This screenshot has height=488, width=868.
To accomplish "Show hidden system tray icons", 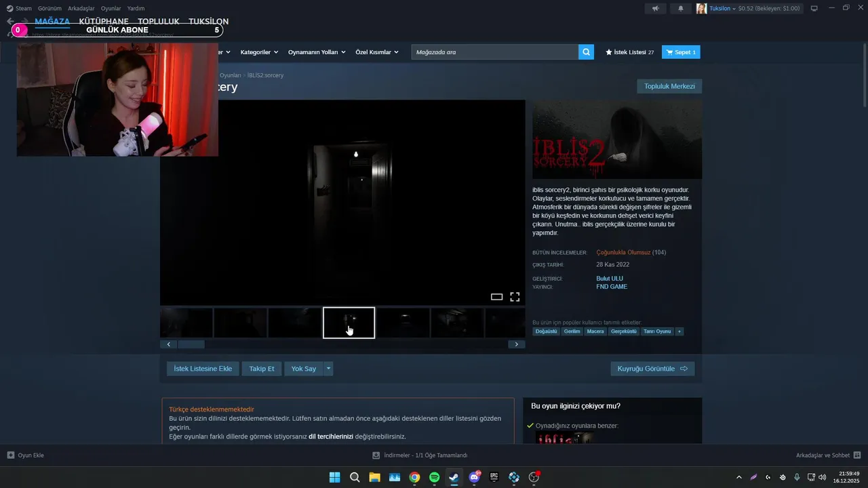I will point(739,477).
